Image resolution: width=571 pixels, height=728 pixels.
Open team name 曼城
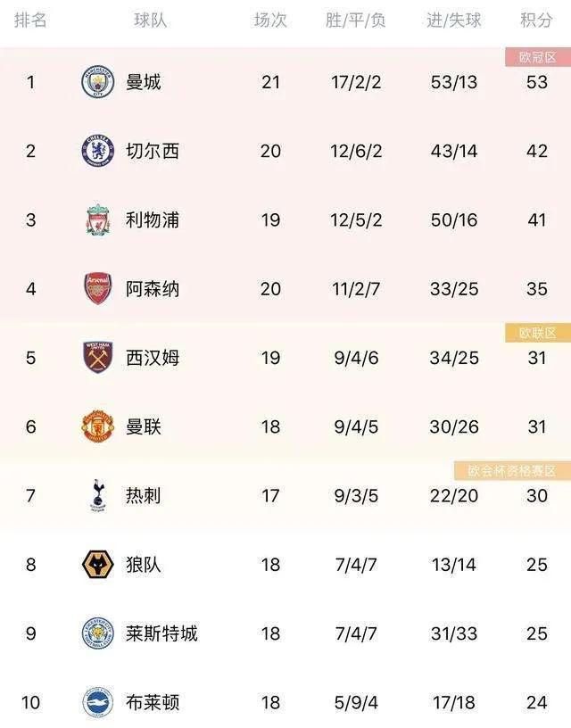[x=144, y=82]
